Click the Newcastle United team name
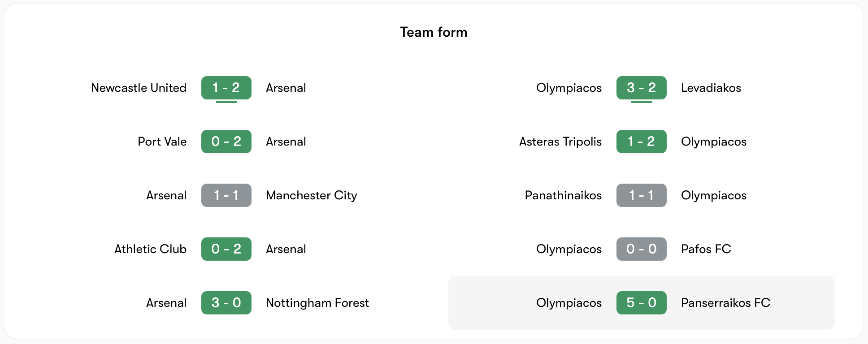 tap(139, 88)
